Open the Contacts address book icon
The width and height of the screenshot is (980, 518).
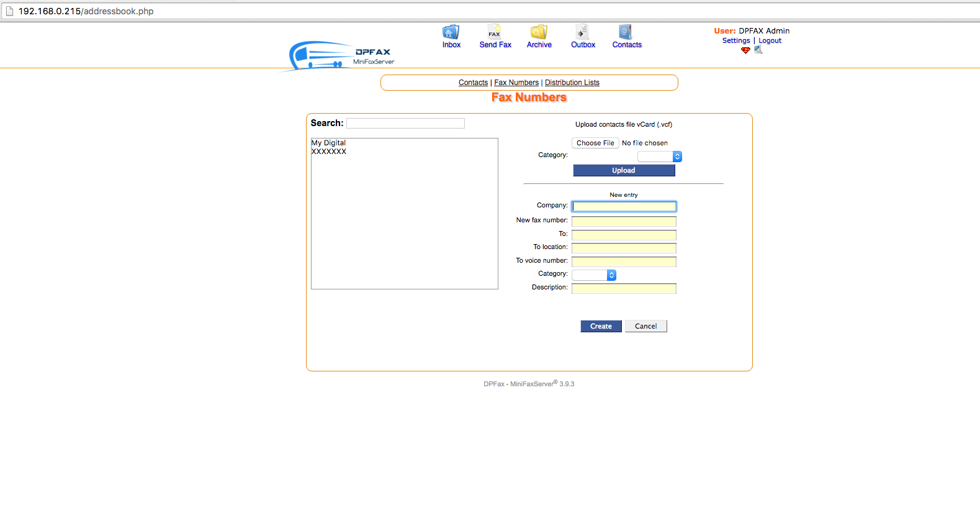point(625,32)
